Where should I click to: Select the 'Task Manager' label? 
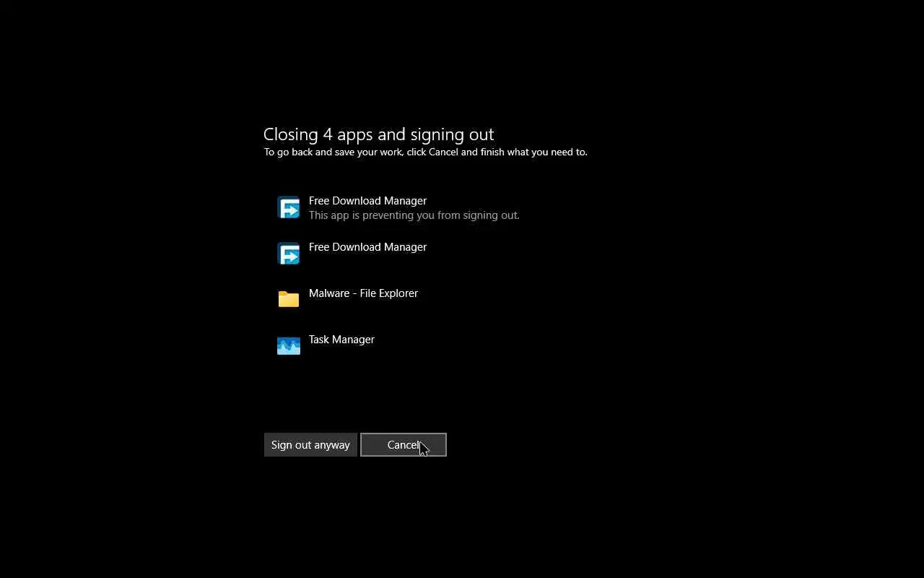point(341,340)
